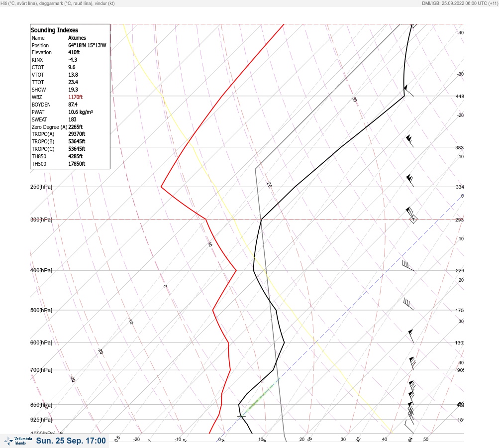Click the SHOW value 19.3
This screenshot has height=448, width=499.
(73, 90)
